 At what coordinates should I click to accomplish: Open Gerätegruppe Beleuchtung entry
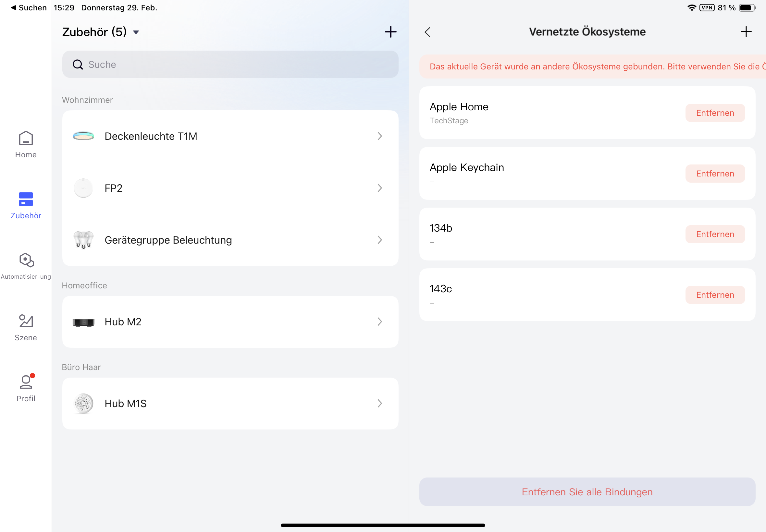(x=230, y=240)
